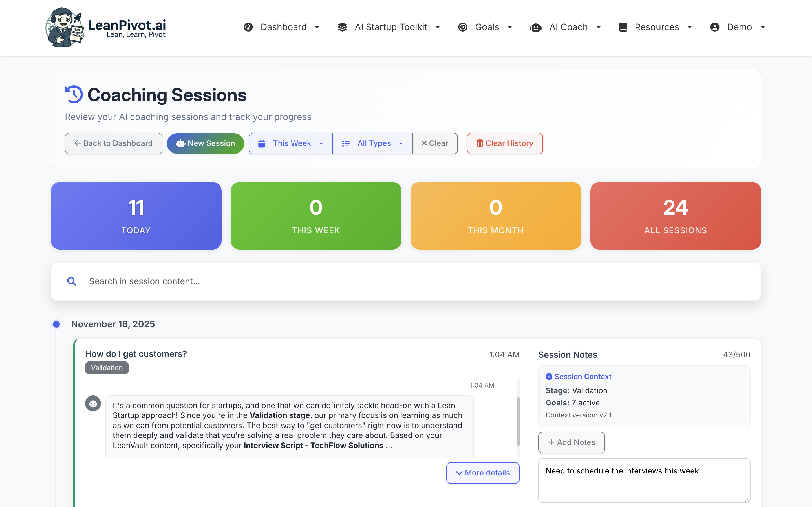Start a New Session
The image size is (812, 507).
tap(205, 144)
